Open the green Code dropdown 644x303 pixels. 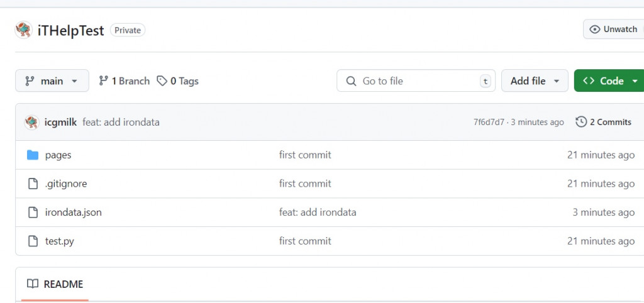tap(609, 81)
